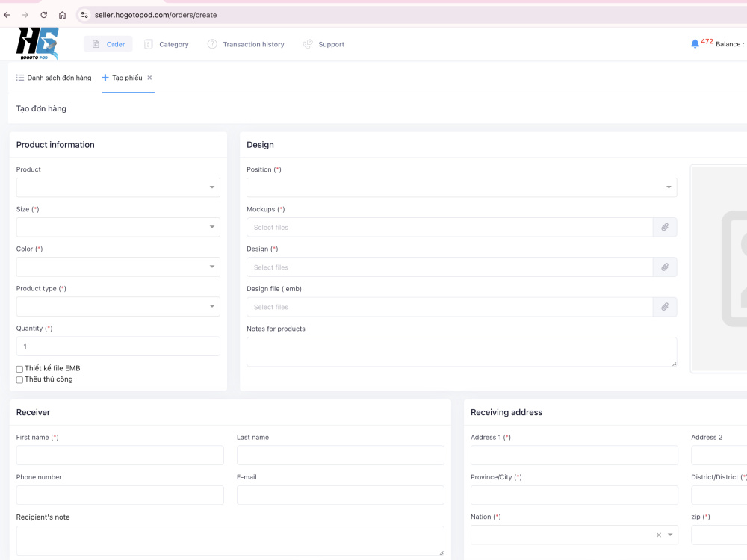
Task: Click Notes for products text area
Action: pyautogui.click(x=462, y=352)
